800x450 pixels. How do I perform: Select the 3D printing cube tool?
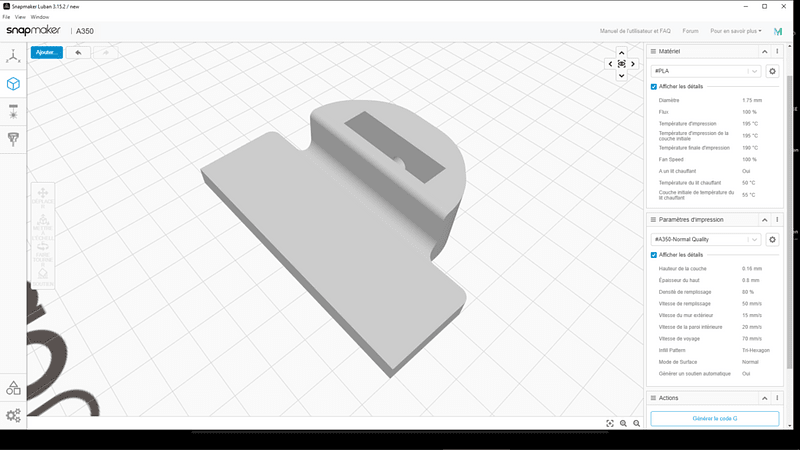coord(13,84)
